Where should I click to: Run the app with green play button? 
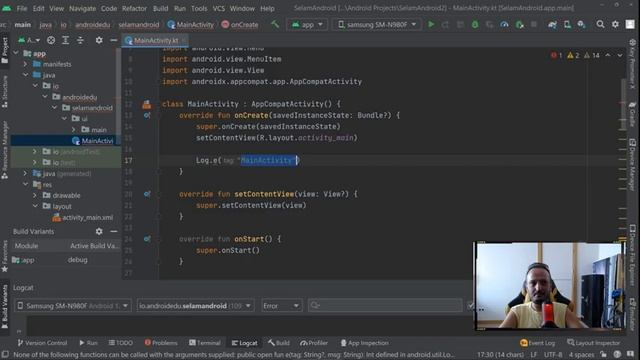431,24
